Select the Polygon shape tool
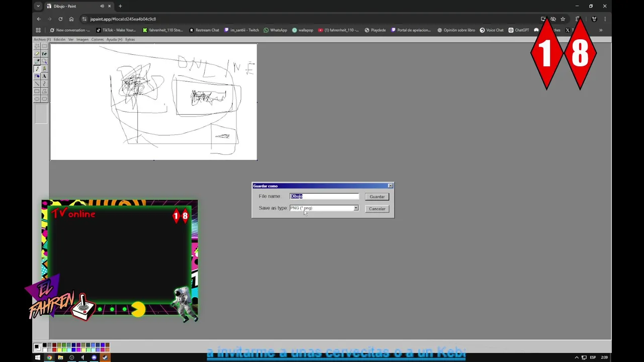This screenshot has height=362, width=644. 44,91
